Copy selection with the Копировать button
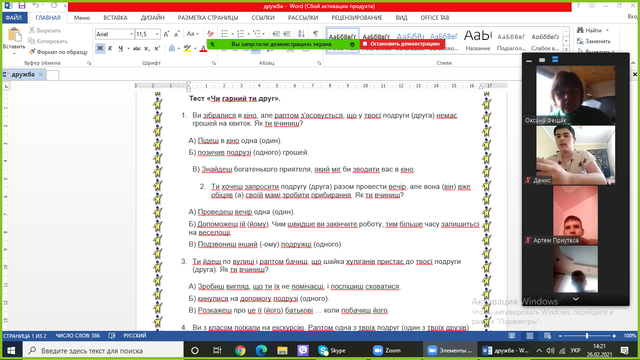Viewport: 640px width, 360px height. (x=48, y=41)
